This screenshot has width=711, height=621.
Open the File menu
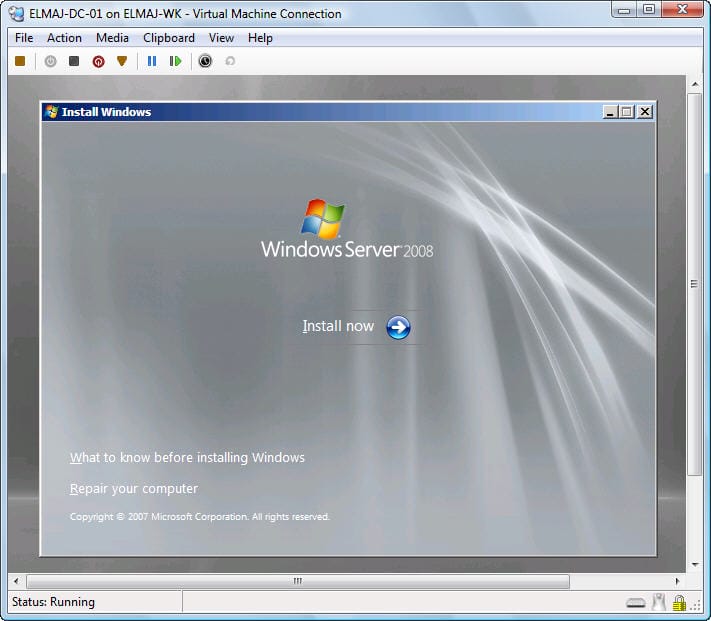click(24, 38)
